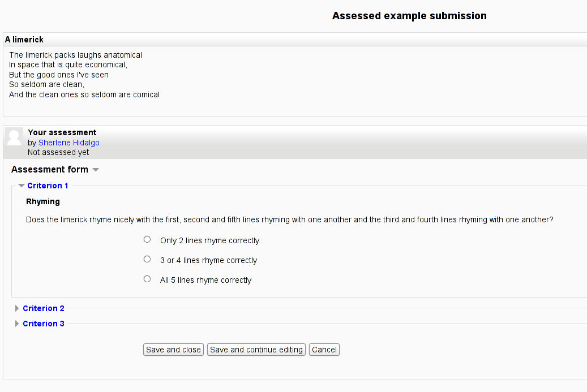Click the Save and close button
Viewport: 587px width, 392px height.
[173, 350]
